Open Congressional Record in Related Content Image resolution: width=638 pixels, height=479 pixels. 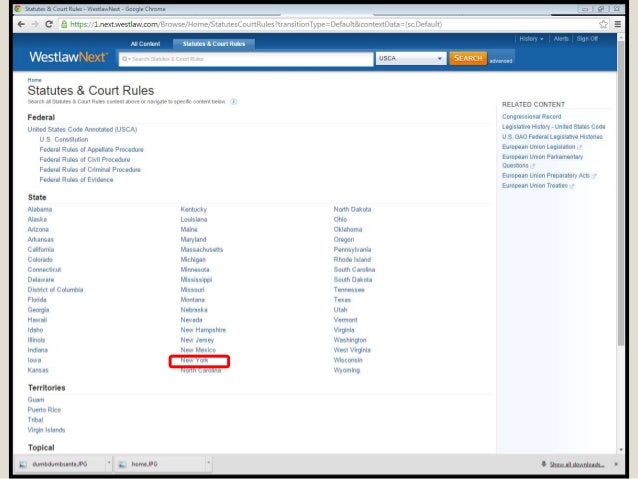531,117
